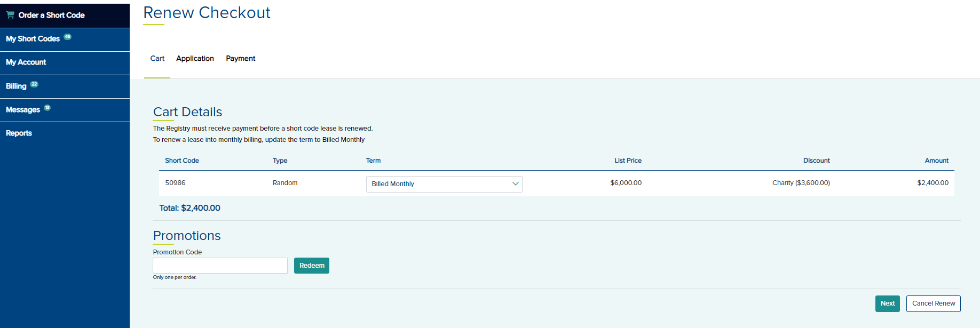Click Next to continue checkout

click(x=887, y=303)
